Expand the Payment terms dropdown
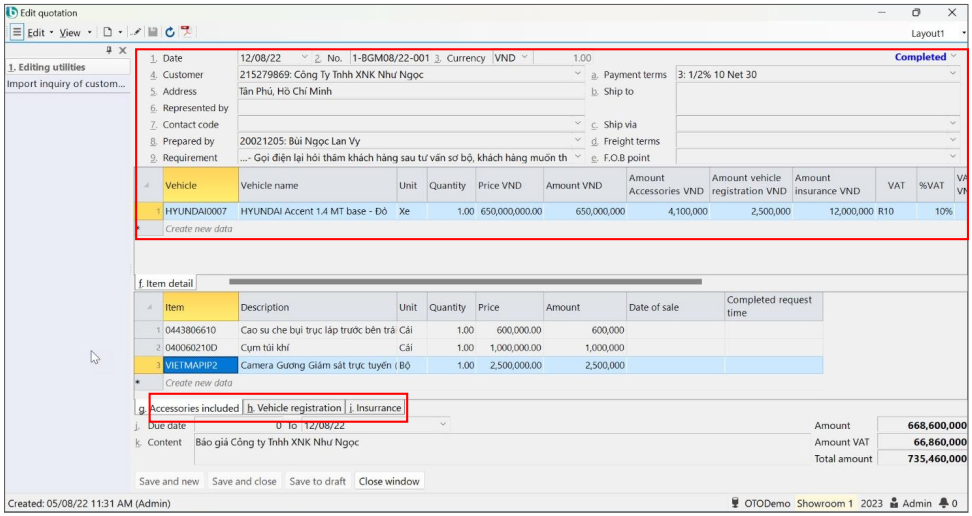Image resolution: width=972 pixels, height=516 pixels. click(x=952, y=75)
